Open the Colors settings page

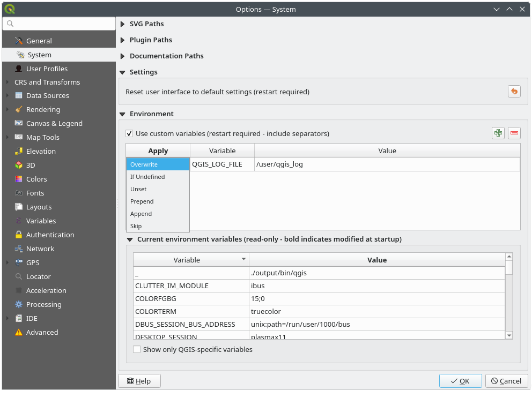coord(36,179)
